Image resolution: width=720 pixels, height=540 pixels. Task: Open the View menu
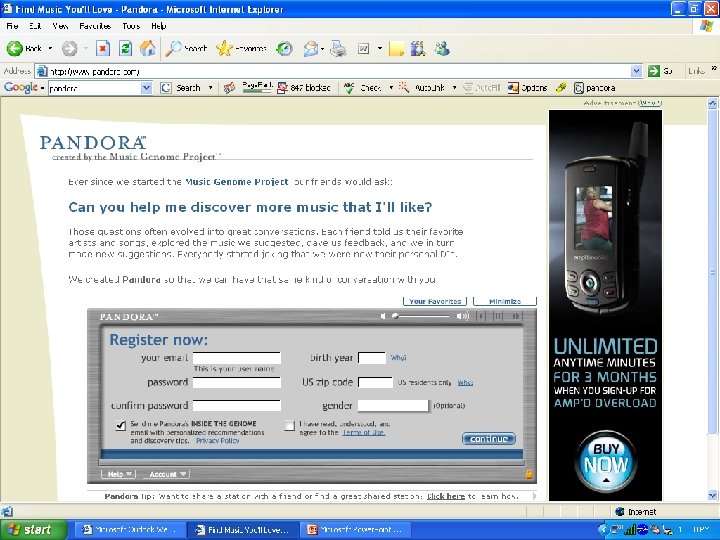tap(60, 26)
